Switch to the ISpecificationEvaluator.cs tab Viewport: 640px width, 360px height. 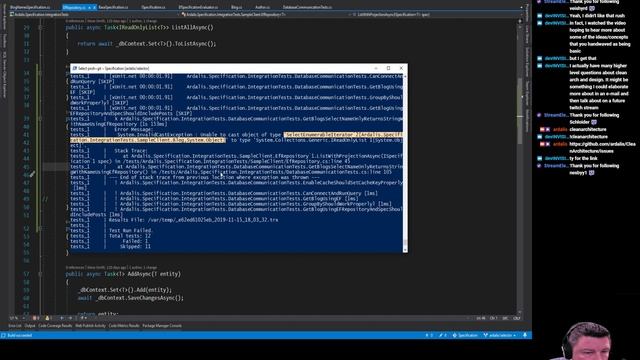[x=198, y=7]
